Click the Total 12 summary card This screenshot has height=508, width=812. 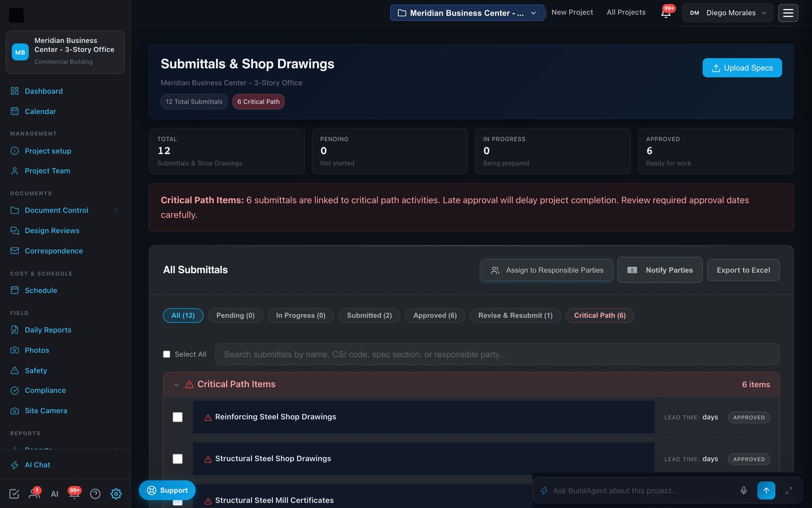pyautogui.click(x=227, y=151)
